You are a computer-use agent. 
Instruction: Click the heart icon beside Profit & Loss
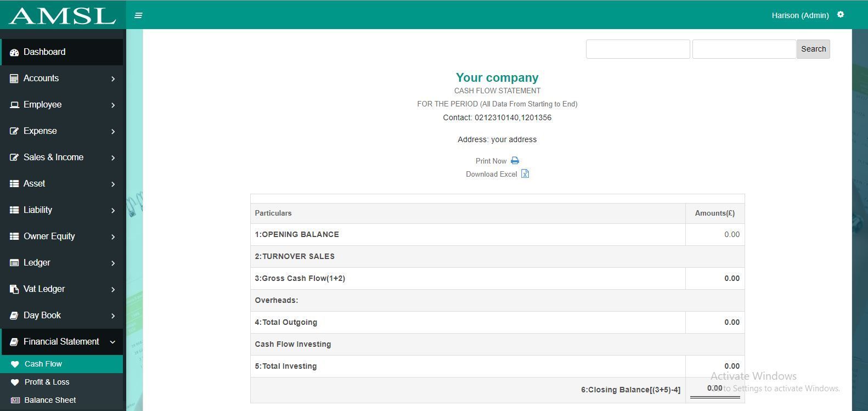[15, 382]
